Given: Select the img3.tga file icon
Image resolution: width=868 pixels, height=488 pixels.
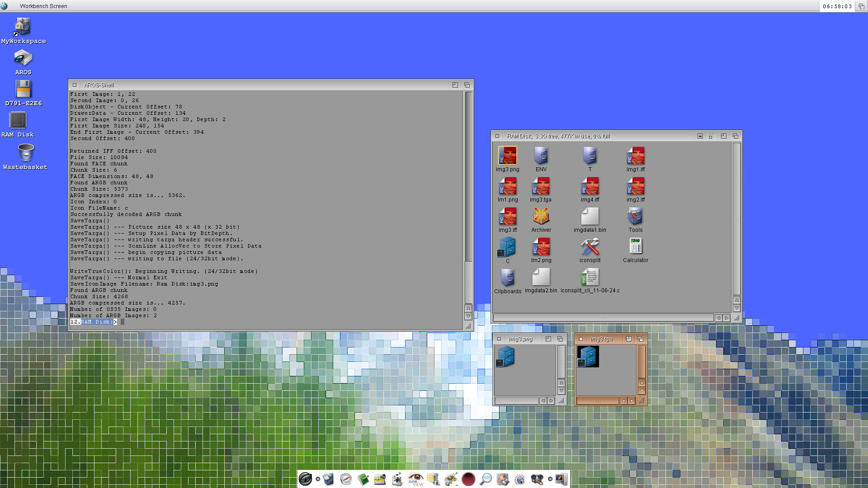Looking at the screenshot, I should 541,186.
